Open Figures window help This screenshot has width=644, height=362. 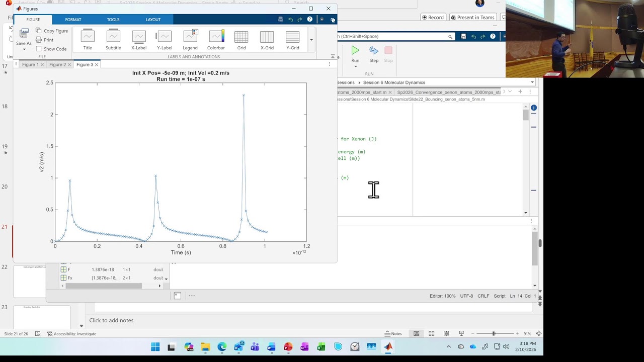(309, 20)
